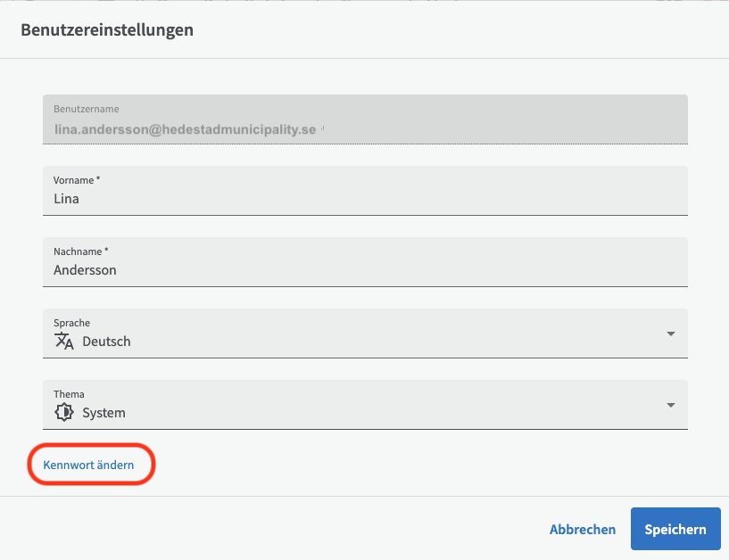Expand the Sprache dropdown arrow

[670, 334]
